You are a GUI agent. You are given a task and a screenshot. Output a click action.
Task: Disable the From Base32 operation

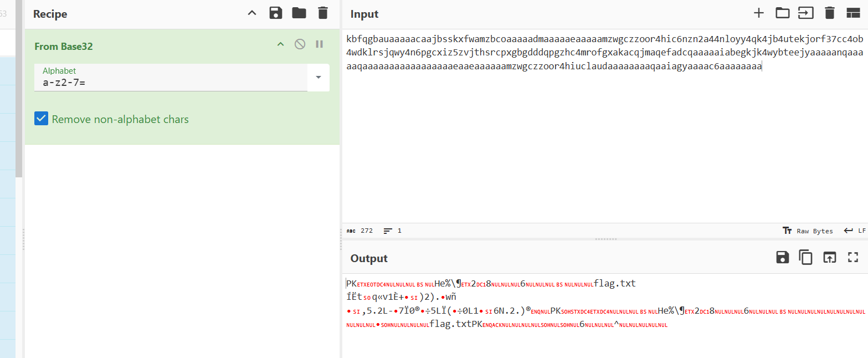(x=300, y=44)
